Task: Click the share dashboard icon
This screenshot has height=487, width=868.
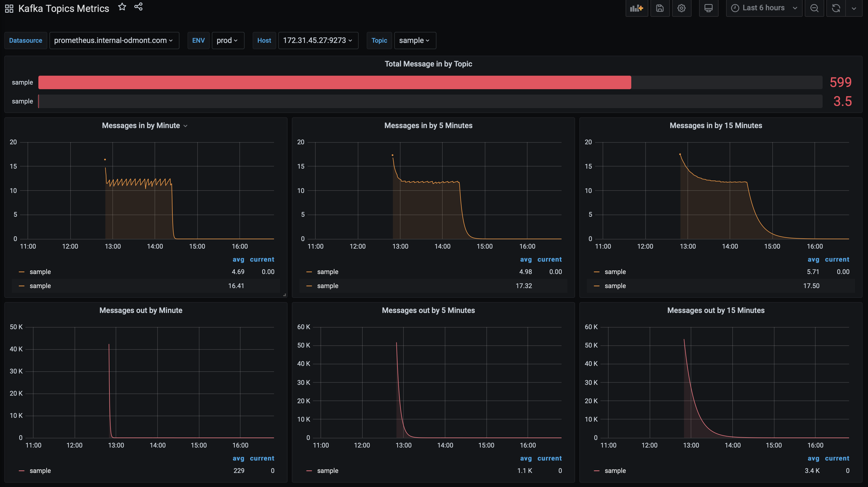Action: (x=138, y=7)
